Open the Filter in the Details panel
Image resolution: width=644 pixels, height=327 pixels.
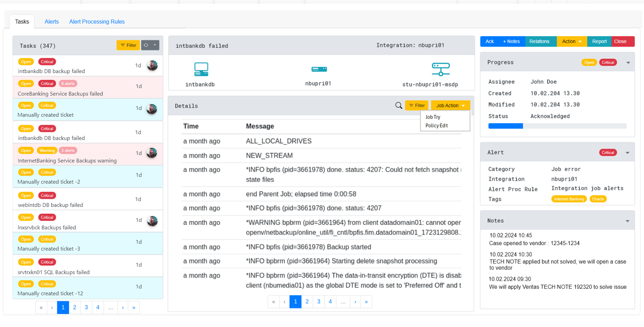417,105
